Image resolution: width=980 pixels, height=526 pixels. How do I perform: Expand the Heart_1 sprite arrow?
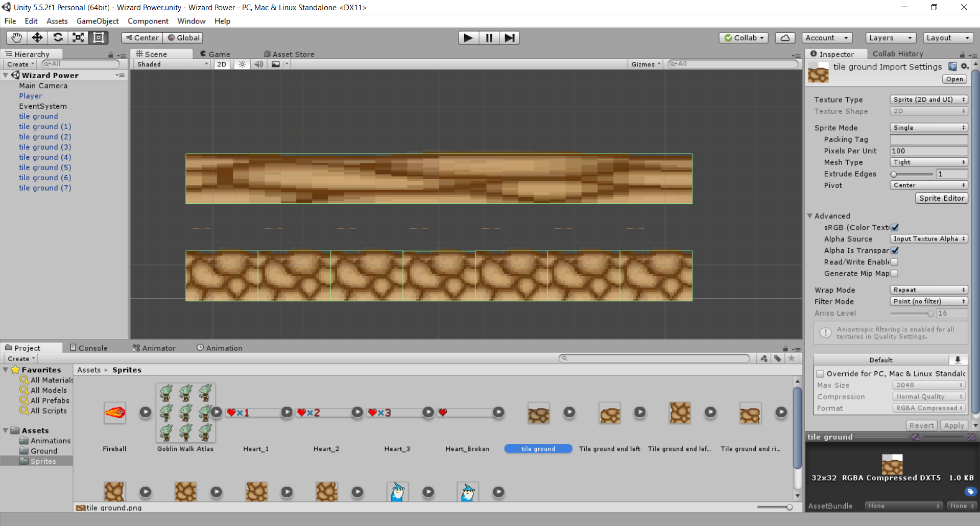[x=287, y=412]
